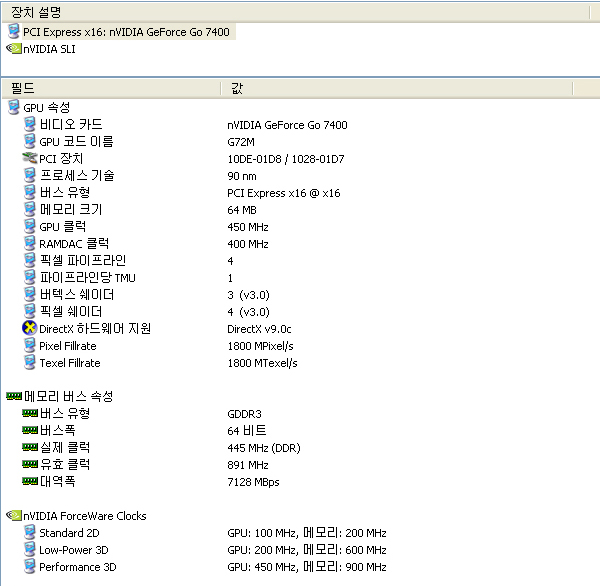Screen dimensions: 600x586
Task: Select the PCI Express x16 GeForce Go 7400 device icon
Action: [x=14, y=31]
